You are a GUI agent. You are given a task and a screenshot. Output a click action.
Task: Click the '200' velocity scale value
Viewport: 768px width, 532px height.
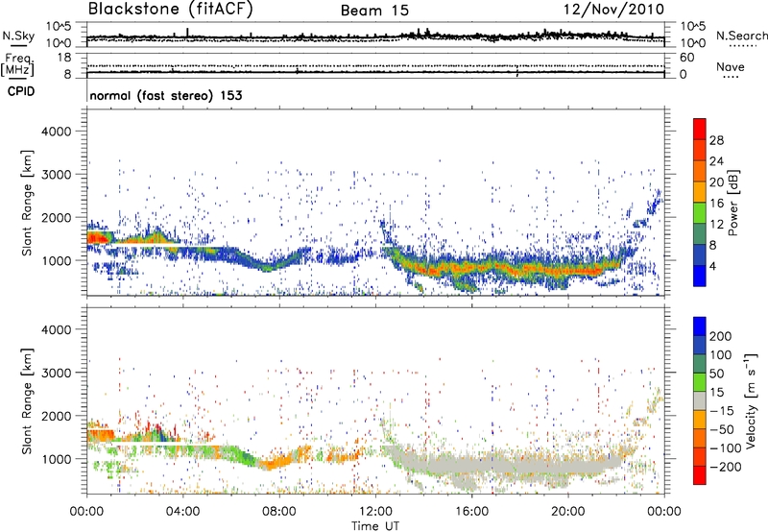pyautogui.click(x=721, y=336)
